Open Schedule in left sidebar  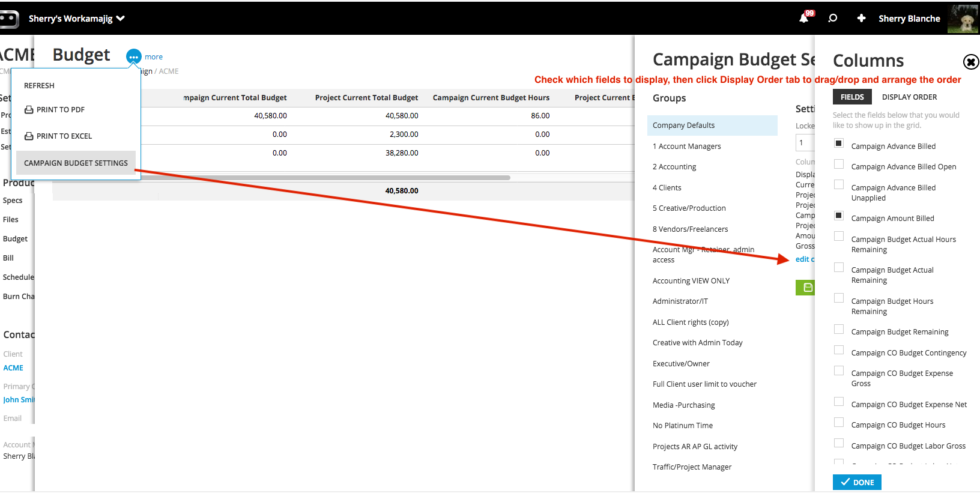[19, 277]
